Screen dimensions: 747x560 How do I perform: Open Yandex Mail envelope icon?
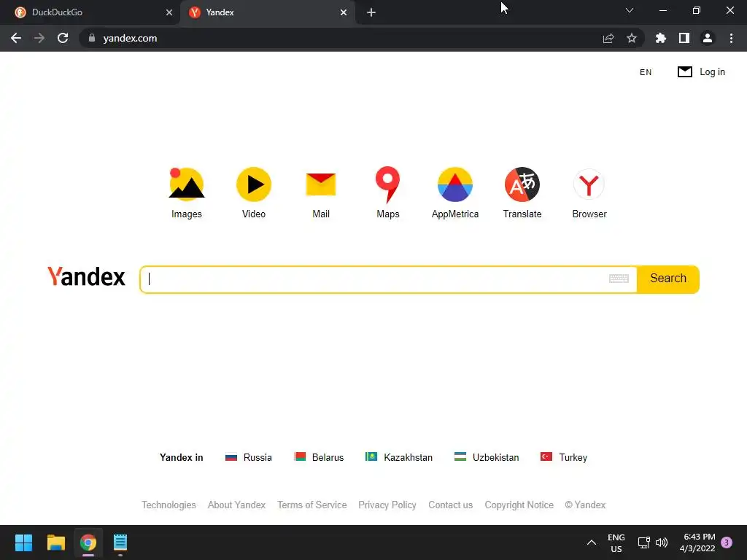click(321, 184)
